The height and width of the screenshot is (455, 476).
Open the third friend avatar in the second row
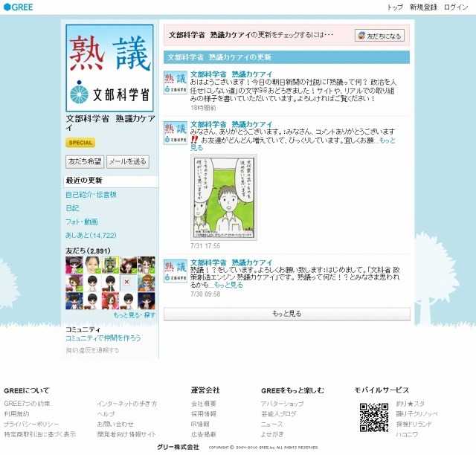pyautogui.click(x=110, y=283)
